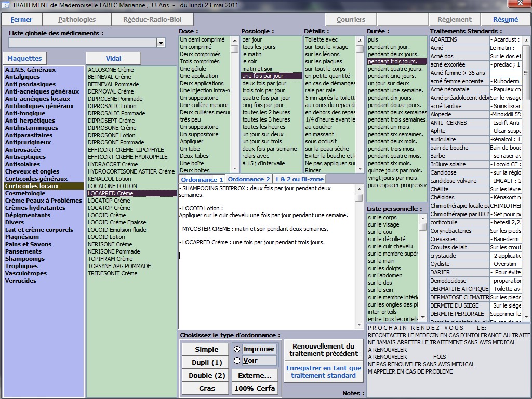Choose the 100% Cerfa ordonnance type
Viewport: 532px width, 399px height.
[x=255, y=388]
